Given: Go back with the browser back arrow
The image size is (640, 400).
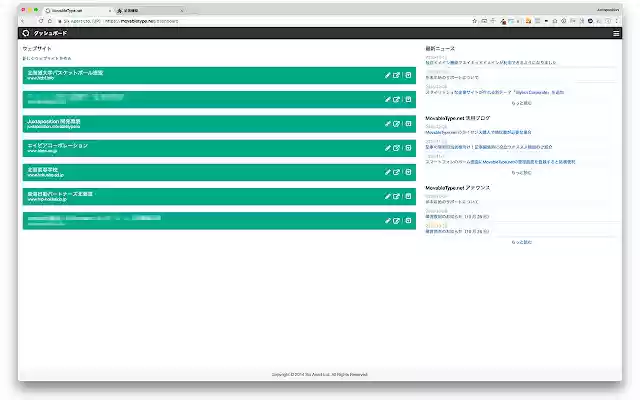Looking at the screenshot, I should [23, 21].
